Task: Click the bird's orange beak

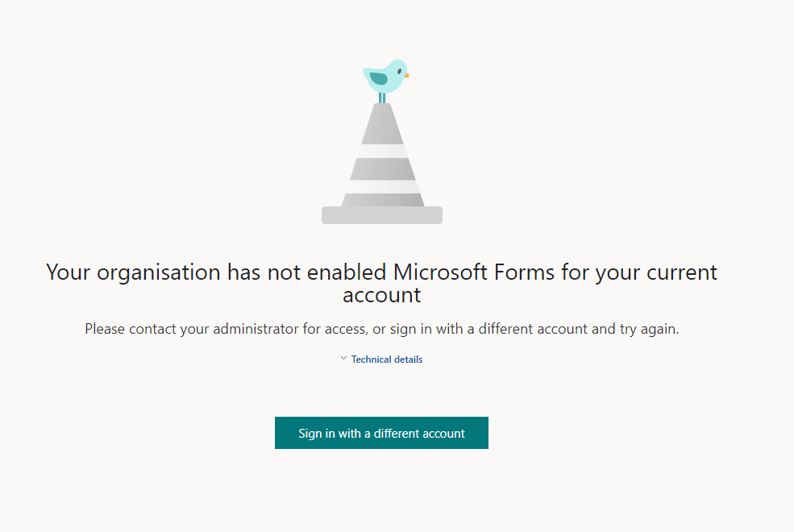Action: pos(406,76)
